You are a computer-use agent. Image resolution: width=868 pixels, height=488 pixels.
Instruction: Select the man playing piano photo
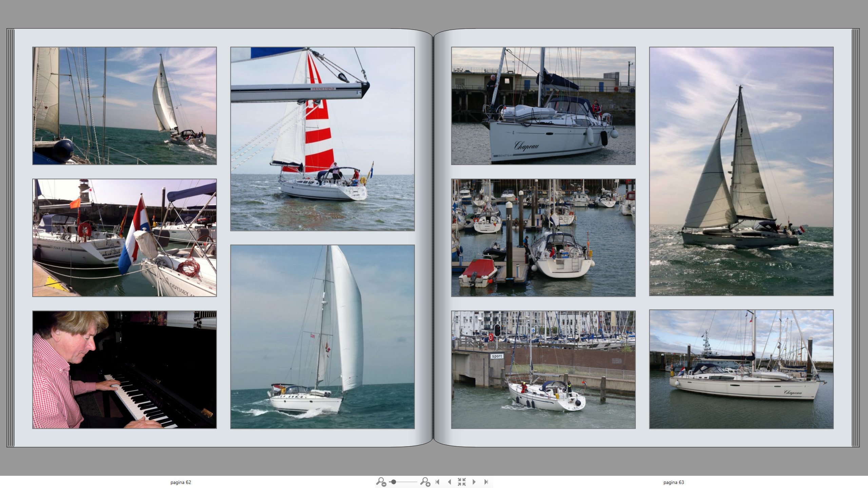pos(124,369)
